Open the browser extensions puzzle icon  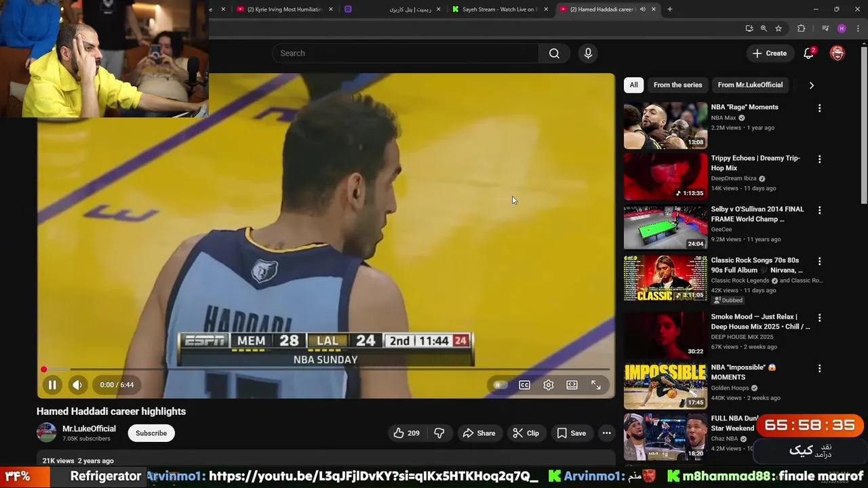pyautogui.click(x=802, y=28)
